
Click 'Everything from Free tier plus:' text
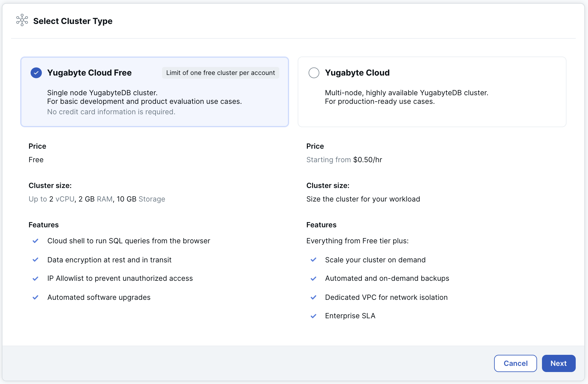(x=358, y=241)
